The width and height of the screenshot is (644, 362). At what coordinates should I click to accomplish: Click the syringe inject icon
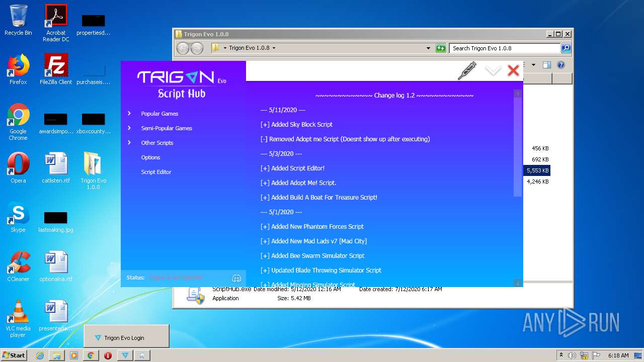[x=467, y=71]
